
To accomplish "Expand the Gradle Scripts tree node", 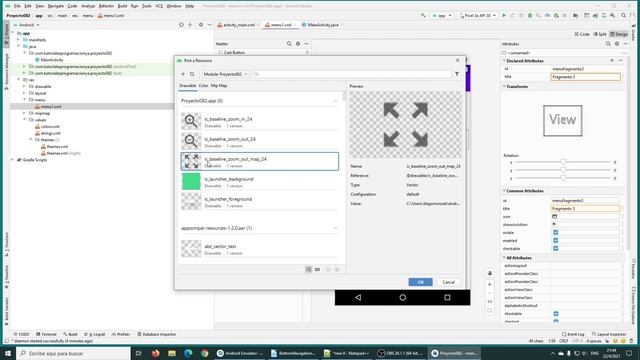I will [x=12, y=160].
